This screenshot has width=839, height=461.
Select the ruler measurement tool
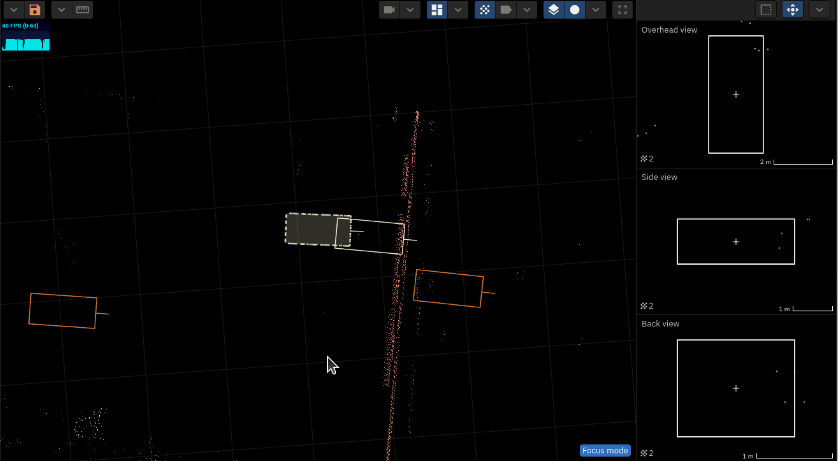point(82,10)
